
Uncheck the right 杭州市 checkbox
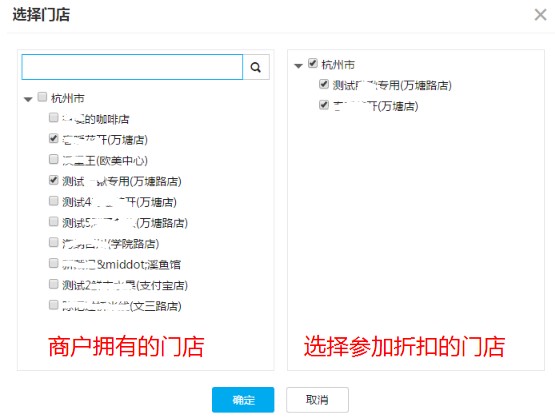(313, 63)
